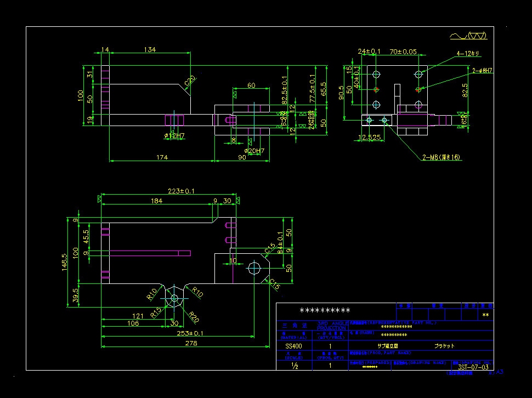Click the 45.5 dimension text
The width and height of the screenshot is (532, 398).
(86, 237)
